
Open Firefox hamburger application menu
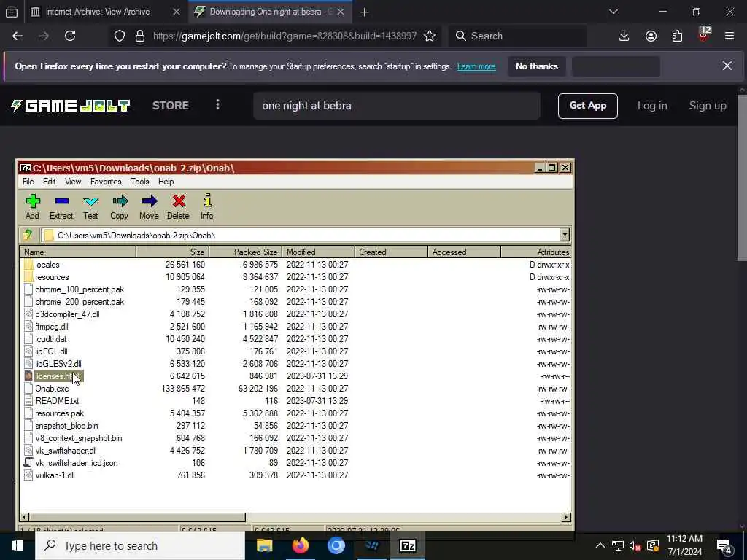tap(729, 36)
